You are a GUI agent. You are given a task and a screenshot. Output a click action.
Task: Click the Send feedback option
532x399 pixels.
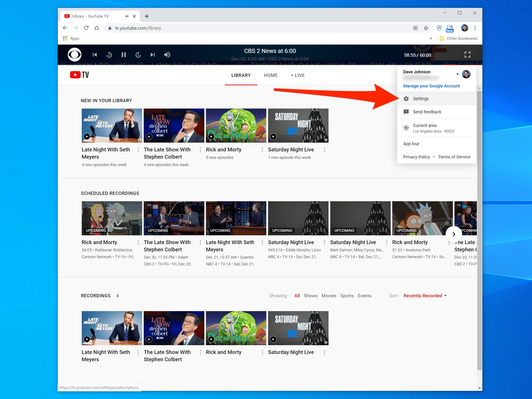point(427,112)
